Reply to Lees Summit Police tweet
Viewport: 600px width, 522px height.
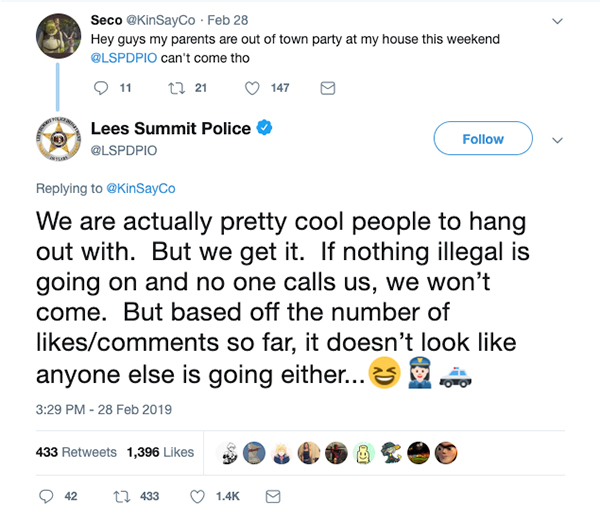pyautogui.click(x=46, y=495)
